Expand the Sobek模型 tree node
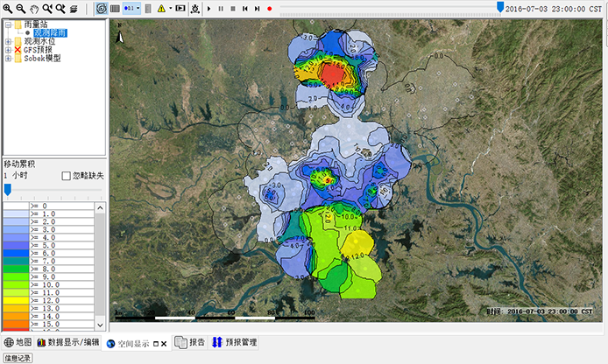Screen dimensions: 608x364 coord(8,59)
